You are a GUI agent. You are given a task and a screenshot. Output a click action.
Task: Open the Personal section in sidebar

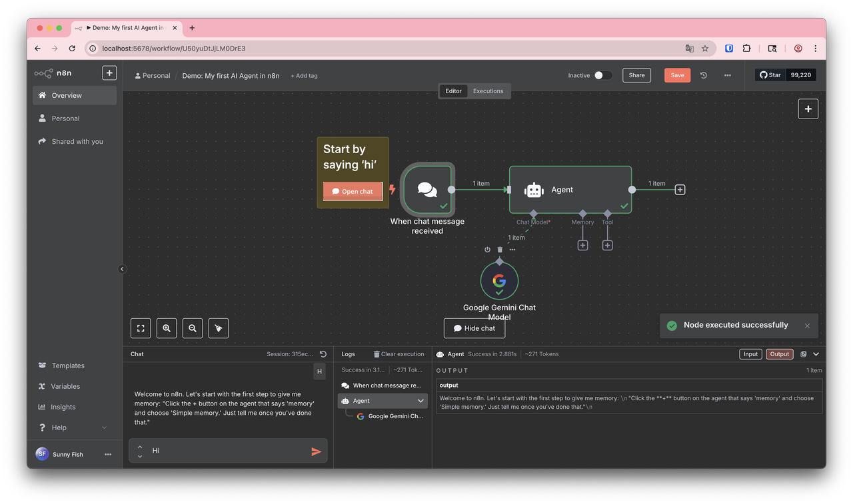pos(75,119)
